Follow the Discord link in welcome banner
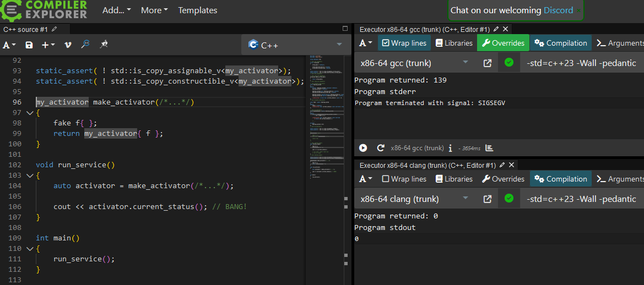This screenshot has height=285, width=644. 558,10
